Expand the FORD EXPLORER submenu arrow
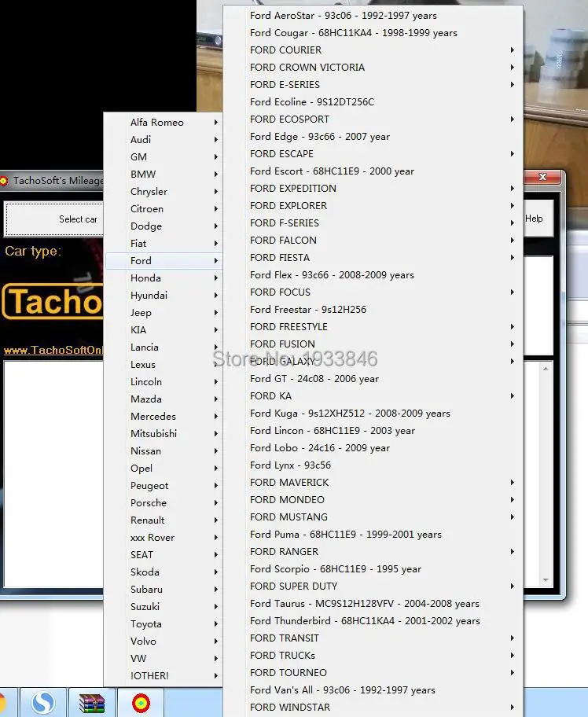 (512, 206)
